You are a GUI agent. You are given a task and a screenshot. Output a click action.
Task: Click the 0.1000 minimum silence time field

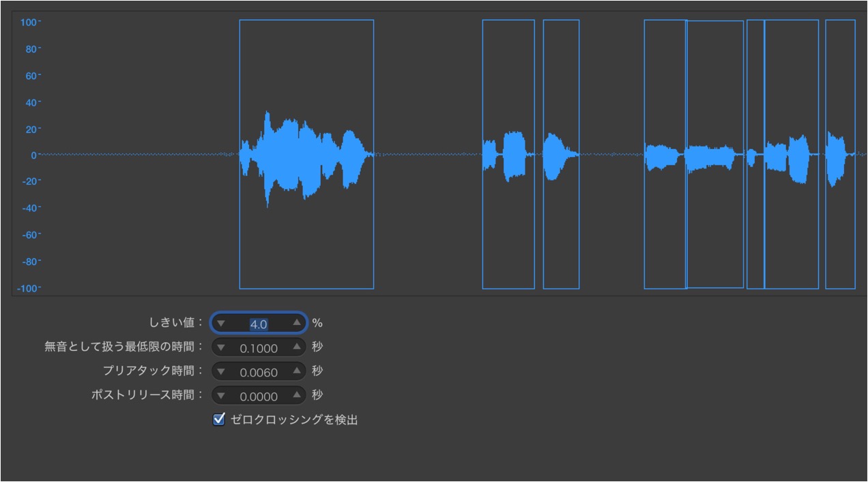click(x=259, y=348)
